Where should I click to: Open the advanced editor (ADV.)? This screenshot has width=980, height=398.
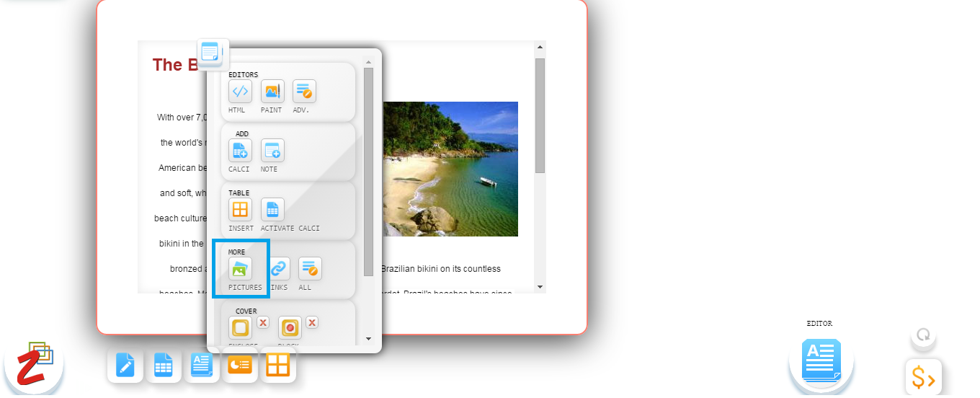click(304, 92)
